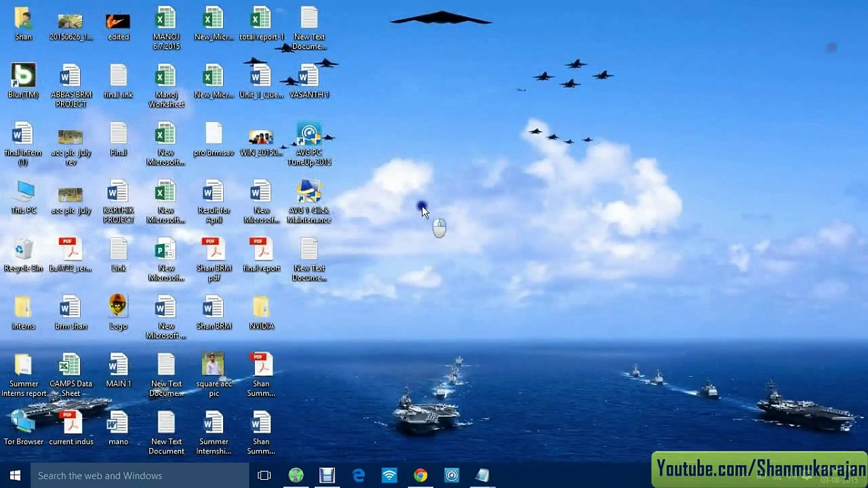This screenshot has width=868, height=488.
Task: Select the 'final intern (1)' Word document
Action: click(23, 144)
